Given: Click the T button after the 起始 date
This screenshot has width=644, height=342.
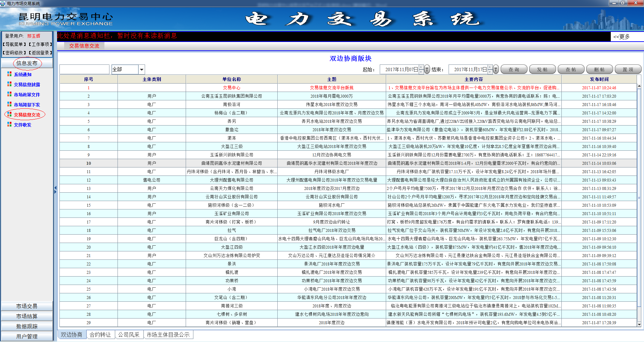Looking at the screenshot, I should pos(427,69).
